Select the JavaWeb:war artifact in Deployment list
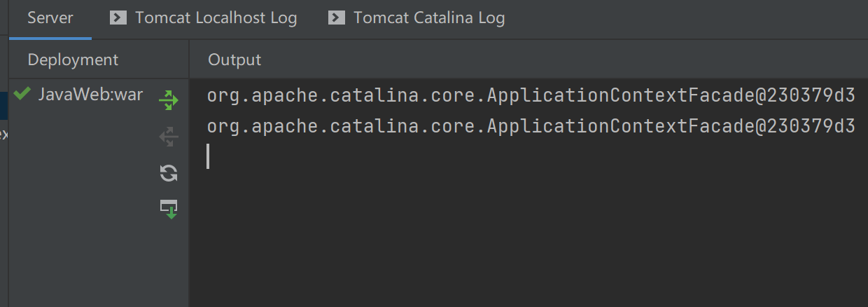Screen dimensions: 868x307 point(90,95)
